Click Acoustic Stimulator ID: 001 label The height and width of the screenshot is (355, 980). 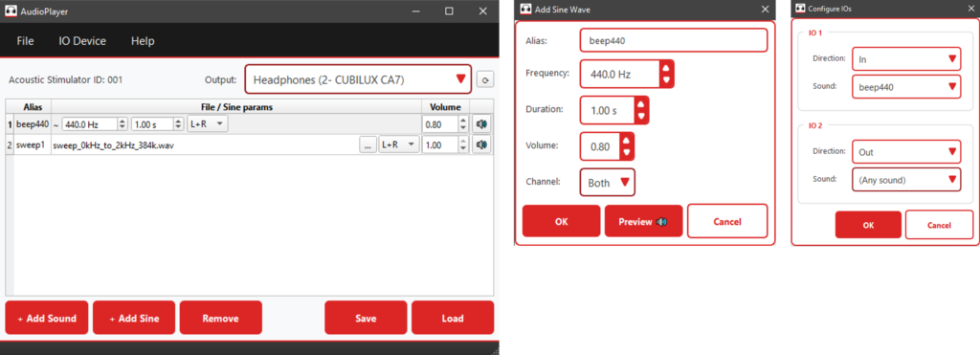tap(66, 80)
